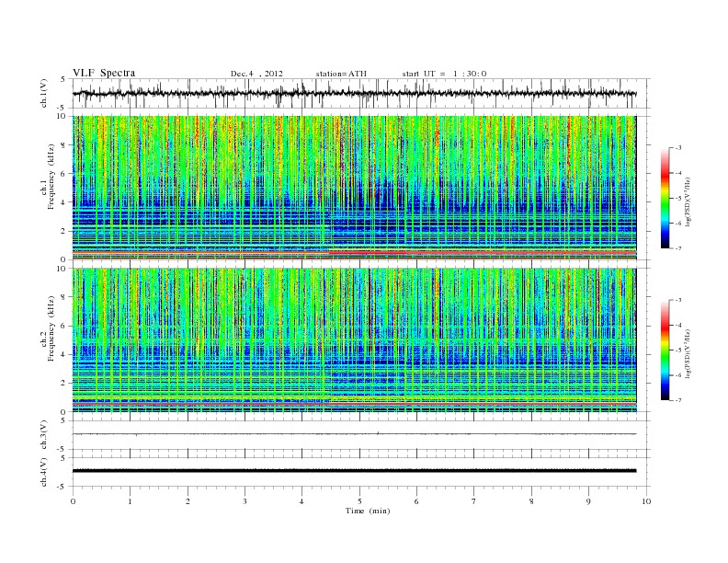Click the "1" minute tick label
728x563 pixels.
click(x=130, y=501)
